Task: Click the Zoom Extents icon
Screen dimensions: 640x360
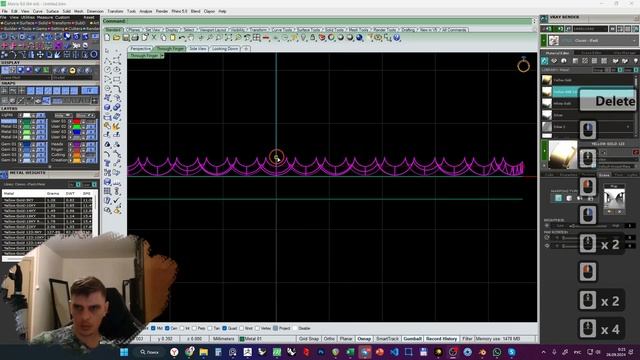Action: coord(229,38)
